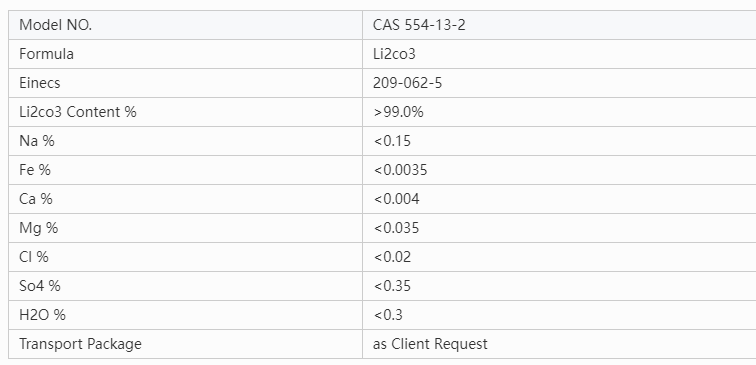Image resolution: width=756 pixels, height=365 pixels.
Task: Click the Formula row label
Action: tap(46, 54)
